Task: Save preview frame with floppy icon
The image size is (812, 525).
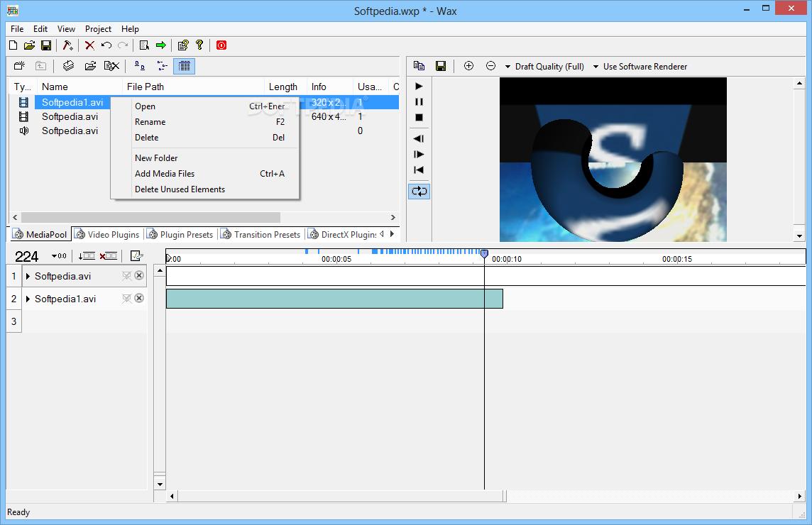Action: click(x=441, y=66)
